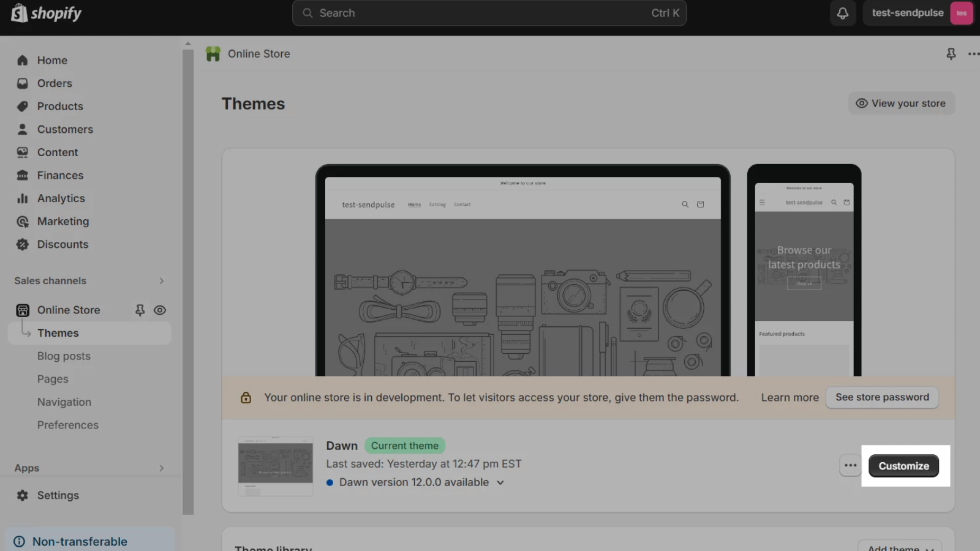Click the Learn more link
Screen dimensions: 980x551
pyautogui.click(x=790, y=397)
